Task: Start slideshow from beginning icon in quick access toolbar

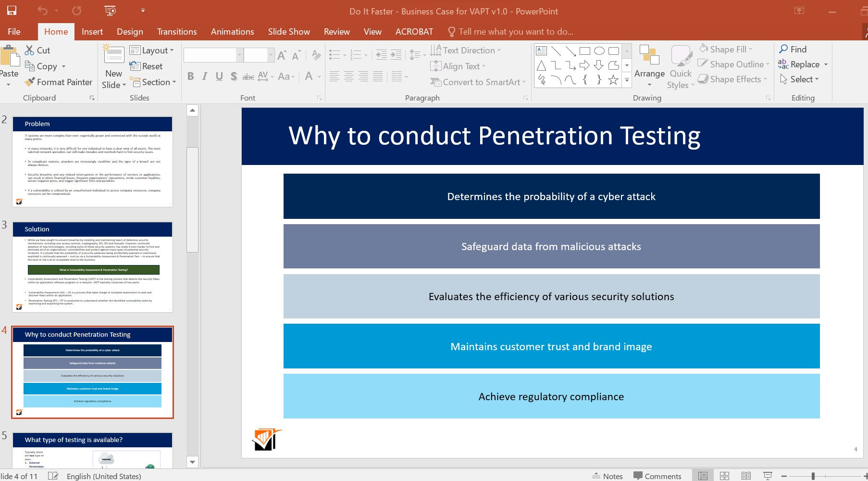Action: [x=110, y=11]
